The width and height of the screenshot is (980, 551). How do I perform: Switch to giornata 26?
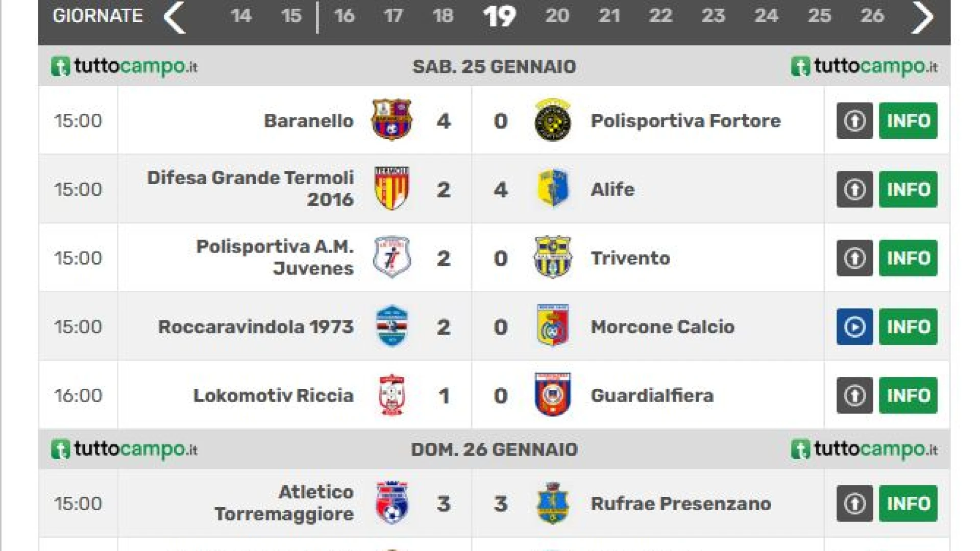872,16
